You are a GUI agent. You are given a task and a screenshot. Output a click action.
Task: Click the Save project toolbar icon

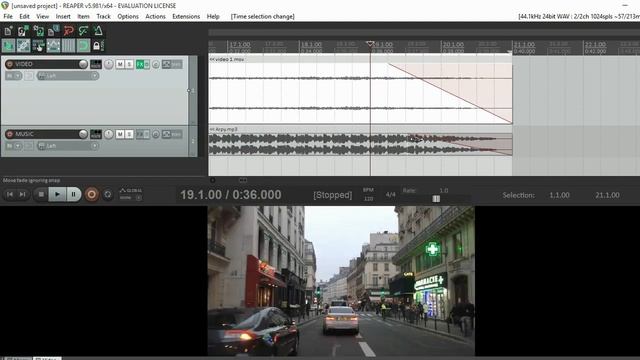38,31
